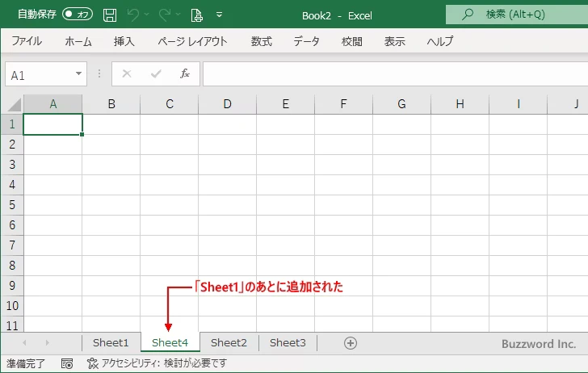Open the ページ レイアウト ribbon tab
The image size is (588, 373).
[x=192, y=41]
